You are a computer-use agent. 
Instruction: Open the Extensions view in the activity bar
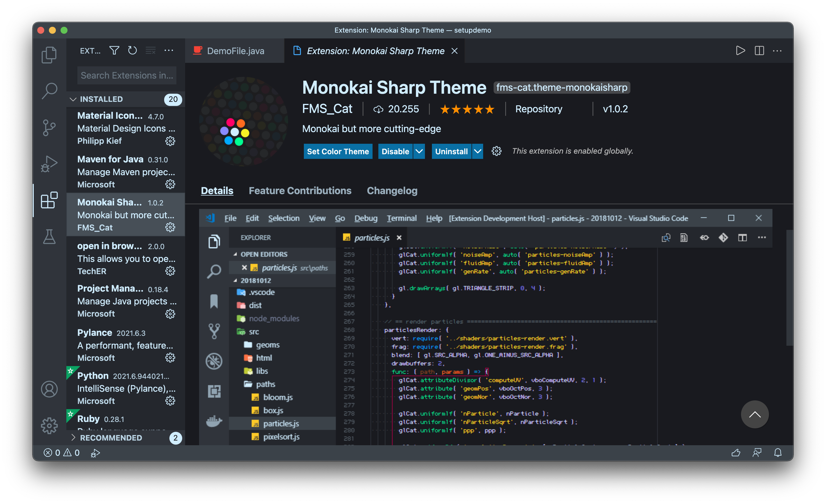(x=49, y=200)
